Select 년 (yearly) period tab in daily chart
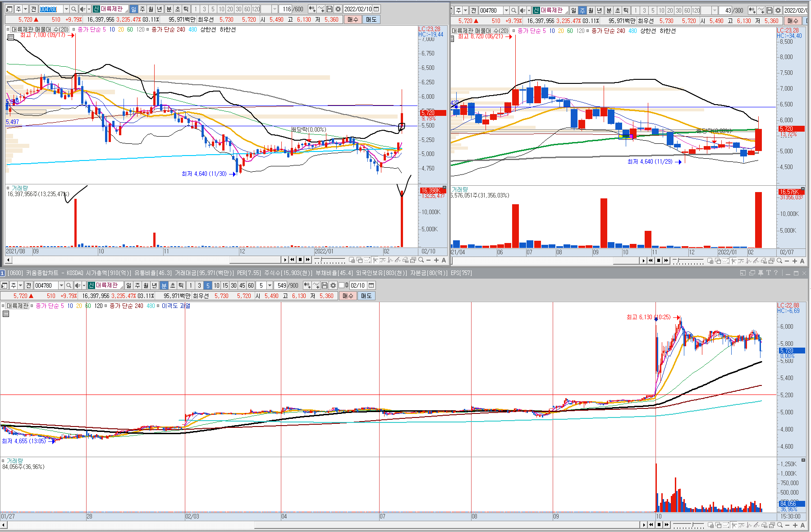 [x=159, y=9]
